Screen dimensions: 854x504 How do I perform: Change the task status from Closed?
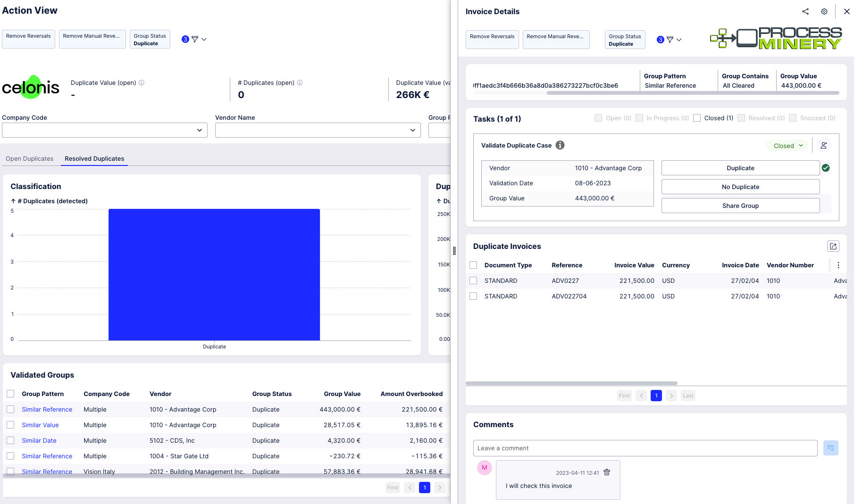click(786, 145)
